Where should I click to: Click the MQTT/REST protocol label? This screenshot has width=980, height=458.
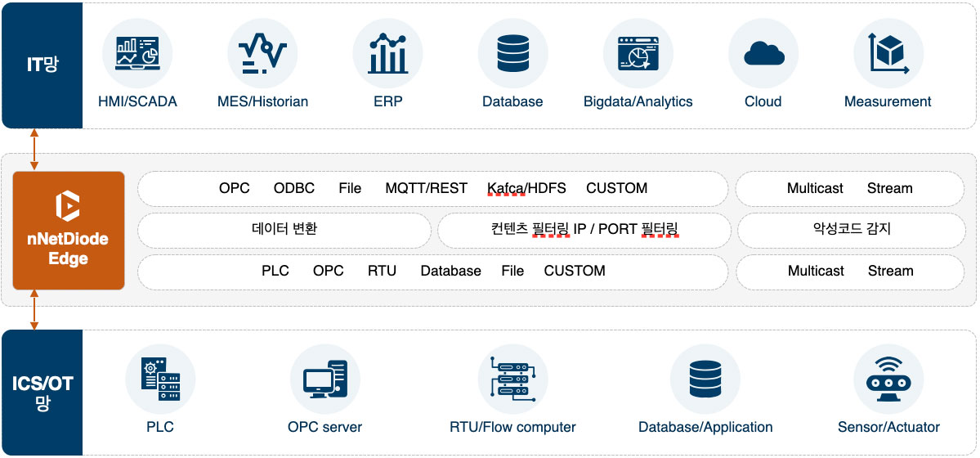click(426, 188)
